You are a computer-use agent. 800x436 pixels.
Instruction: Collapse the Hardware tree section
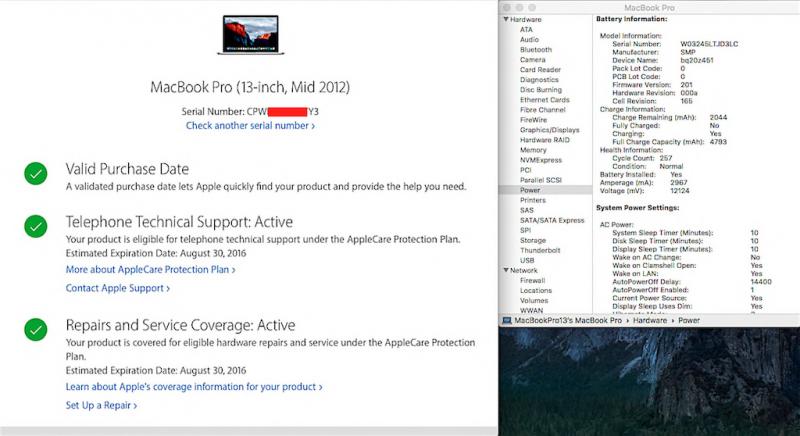coord(506,19)
